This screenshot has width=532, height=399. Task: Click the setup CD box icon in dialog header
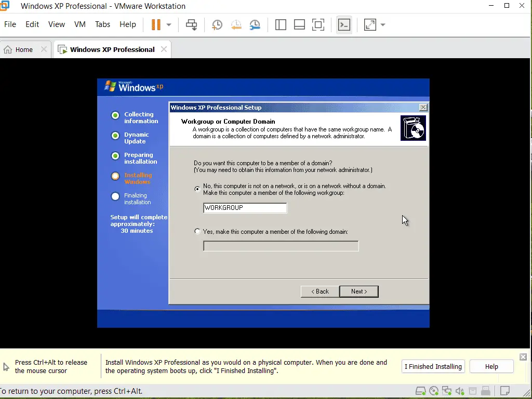[x=413, y=128]
